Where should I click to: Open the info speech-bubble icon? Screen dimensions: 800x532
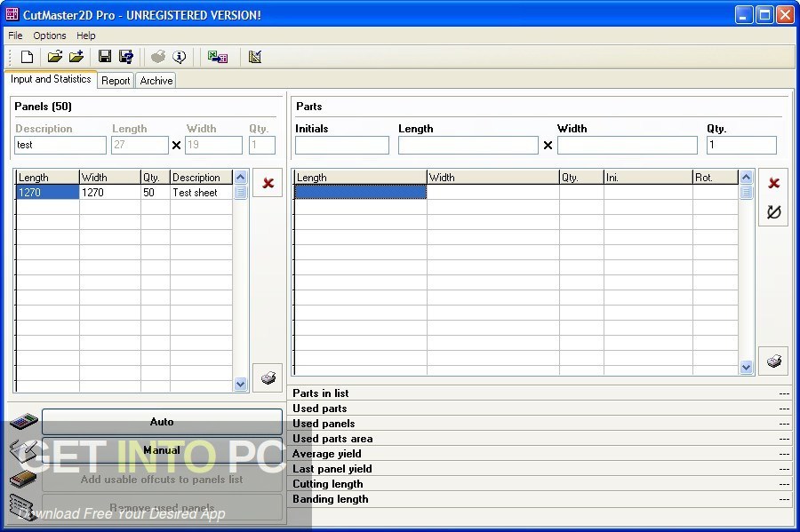[179, 57]
